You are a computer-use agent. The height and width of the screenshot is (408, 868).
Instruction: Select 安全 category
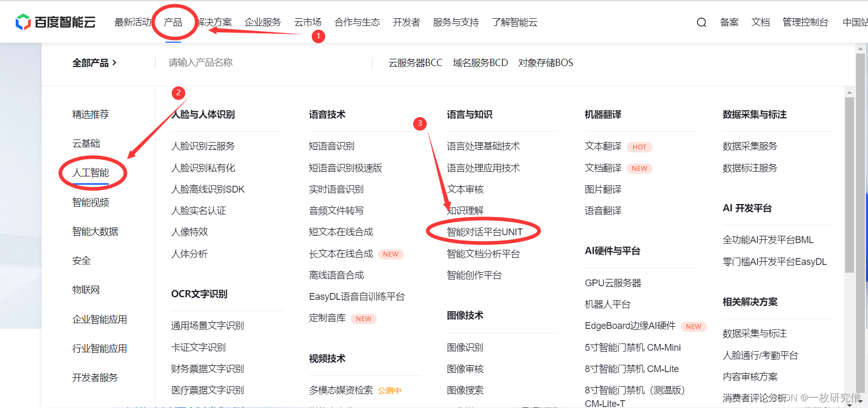(x=81, y=261)
